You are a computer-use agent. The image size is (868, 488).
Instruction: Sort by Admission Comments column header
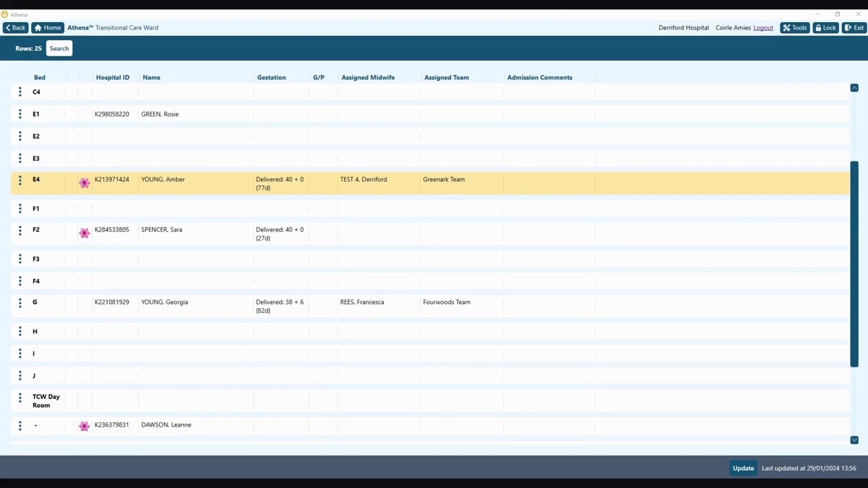(539, 77)
